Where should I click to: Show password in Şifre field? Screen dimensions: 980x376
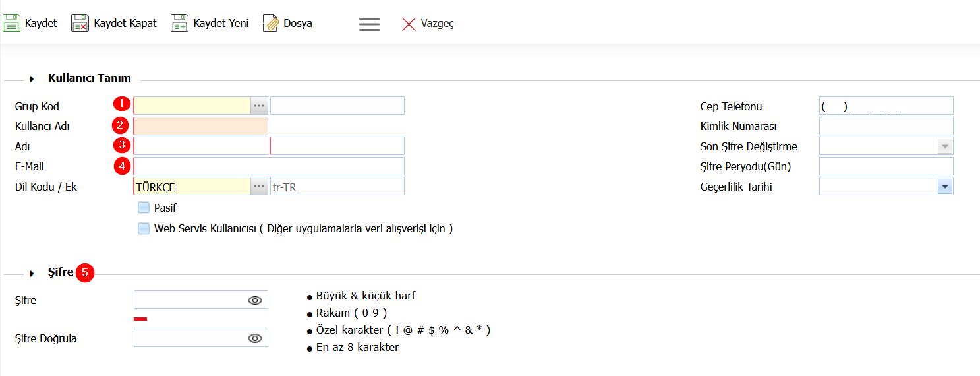(255, 300)
